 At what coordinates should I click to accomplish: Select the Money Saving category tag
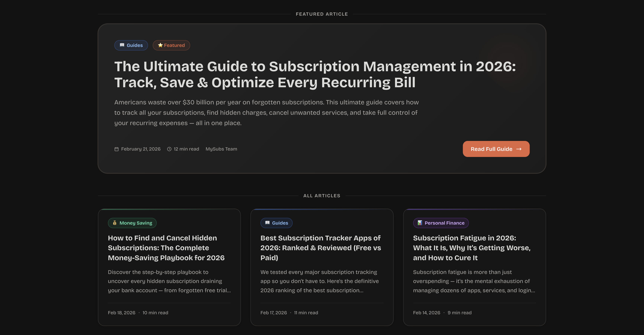[136, 223]
